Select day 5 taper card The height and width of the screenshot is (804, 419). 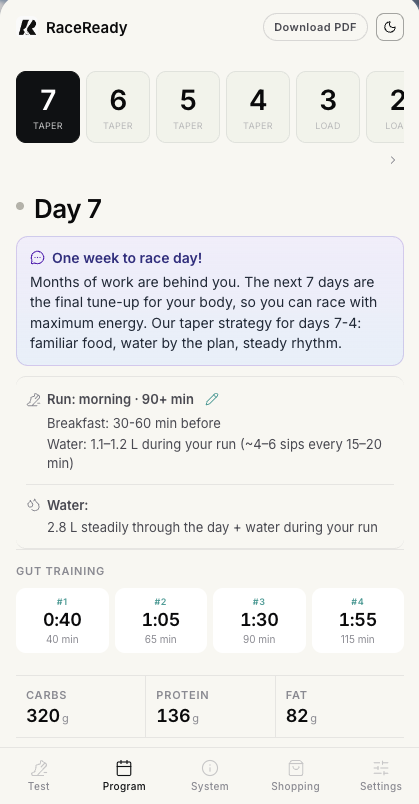click(188, 107)
